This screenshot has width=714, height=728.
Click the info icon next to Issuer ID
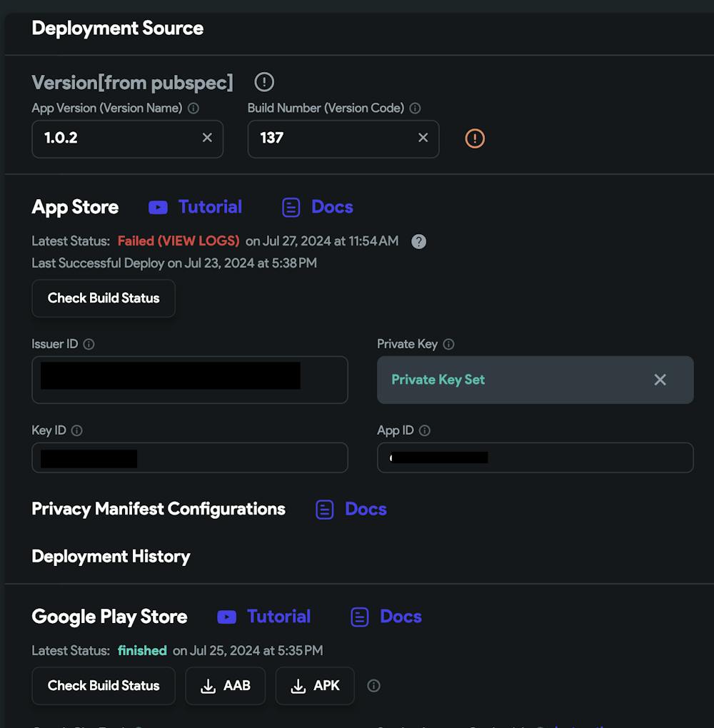pyautogui.click(x=89, y=344)
